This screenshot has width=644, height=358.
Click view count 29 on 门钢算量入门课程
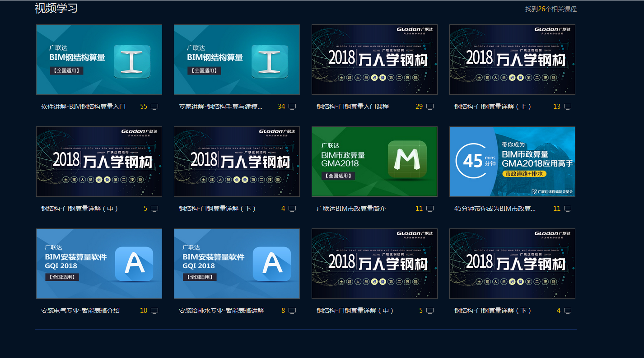419,107
